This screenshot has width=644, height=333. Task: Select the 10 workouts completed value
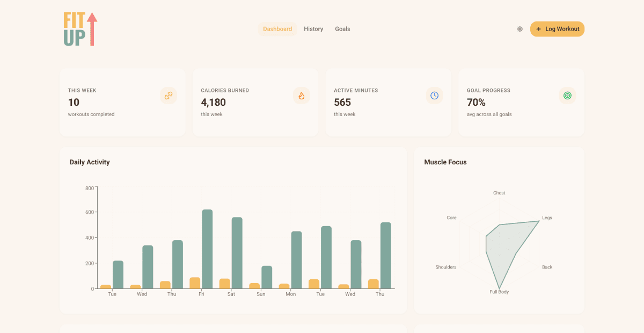pyautogui.click(x=74, y=102)
